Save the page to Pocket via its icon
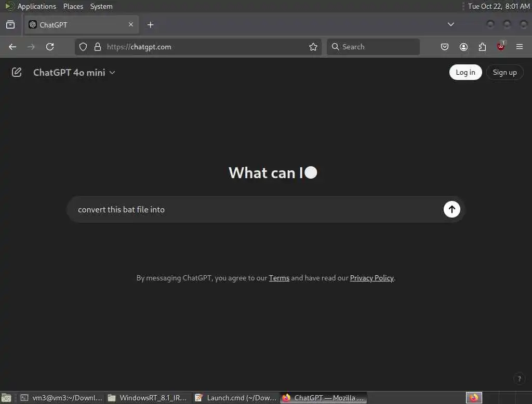The width and height of the screenshot is (532, 404). (x=445, y=47)
